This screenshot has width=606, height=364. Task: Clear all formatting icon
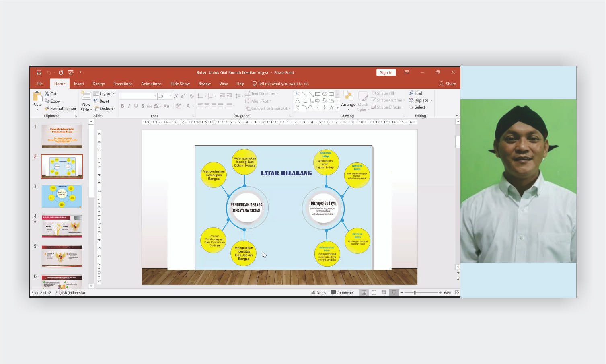tap(192, 96)
